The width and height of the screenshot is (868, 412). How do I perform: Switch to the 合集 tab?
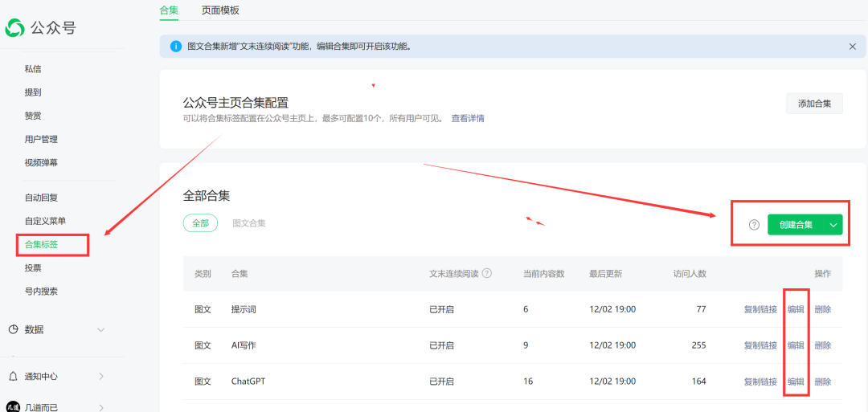tap(169, 10)
